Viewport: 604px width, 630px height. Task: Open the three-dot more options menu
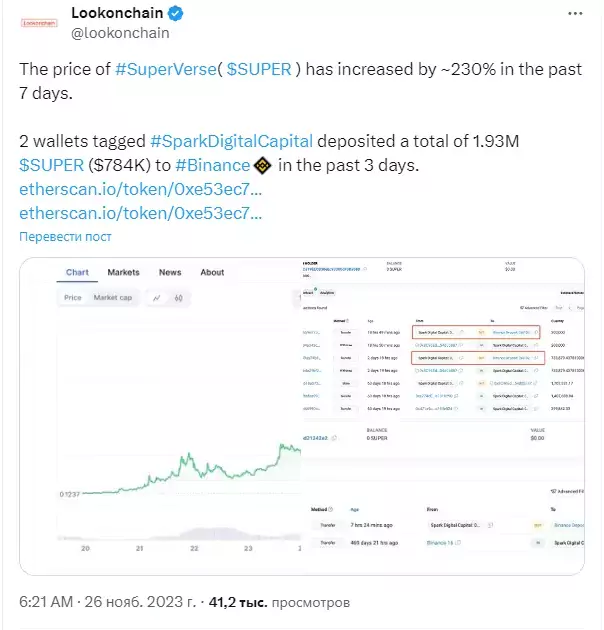click(x=575, y=14)
